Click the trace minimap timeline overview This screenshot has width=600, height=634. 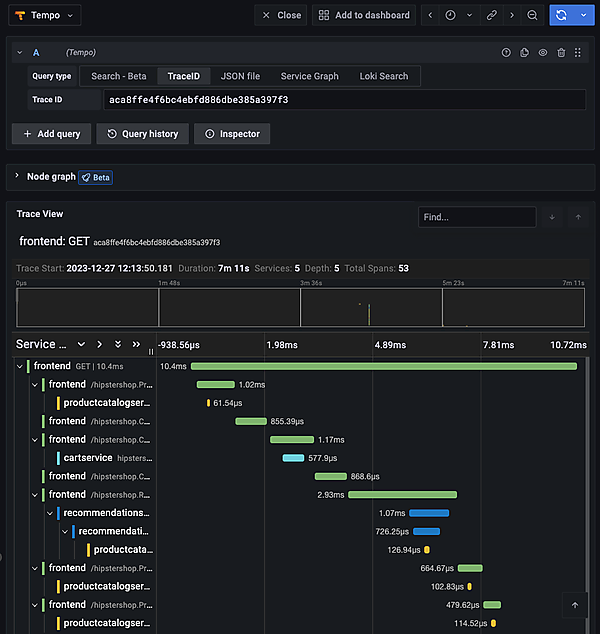300,307
